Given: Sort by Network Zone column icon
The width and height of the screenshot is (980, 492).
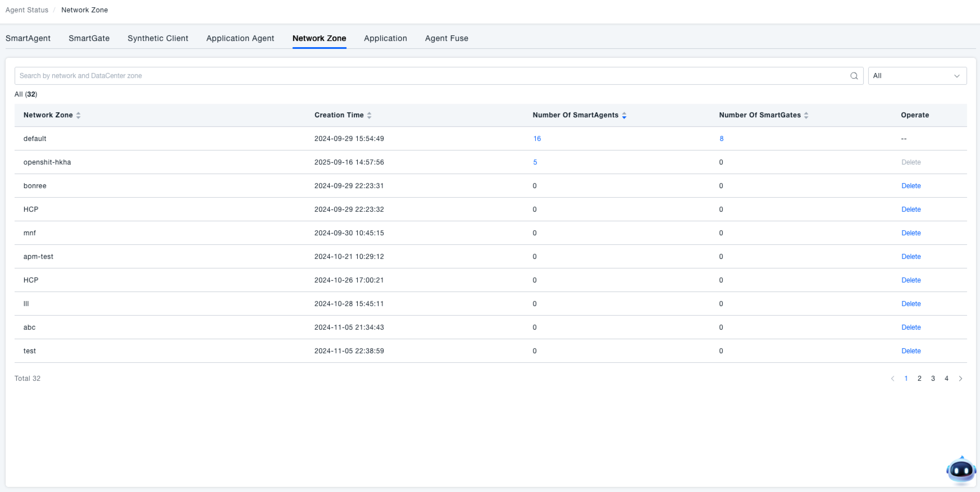Looking at the screenshot, I should pos(79,115).
